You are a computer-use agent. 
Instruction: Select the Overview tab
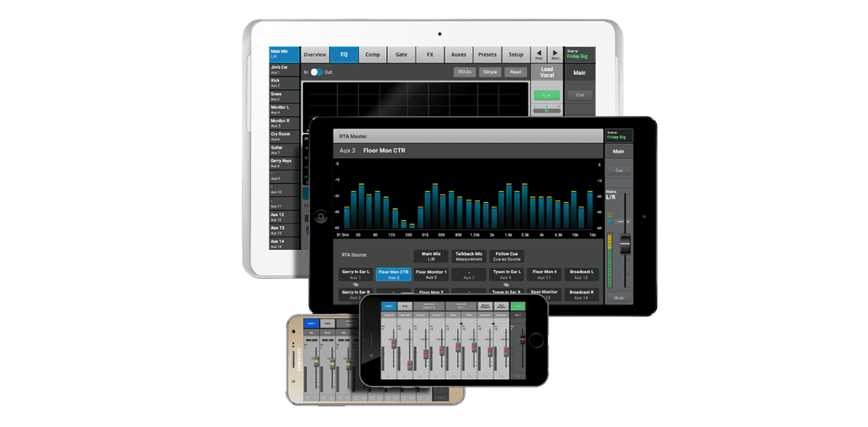tap(315, 55)
